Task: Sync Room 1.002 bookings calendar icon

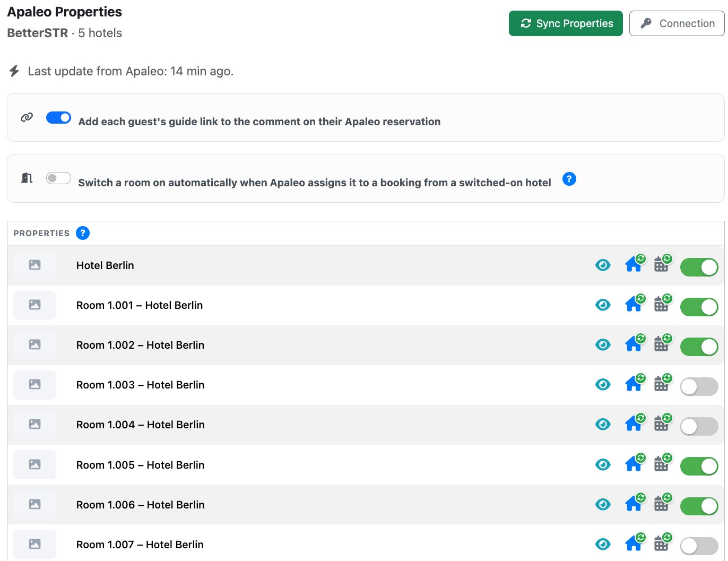Action: [x=663, y=343]
